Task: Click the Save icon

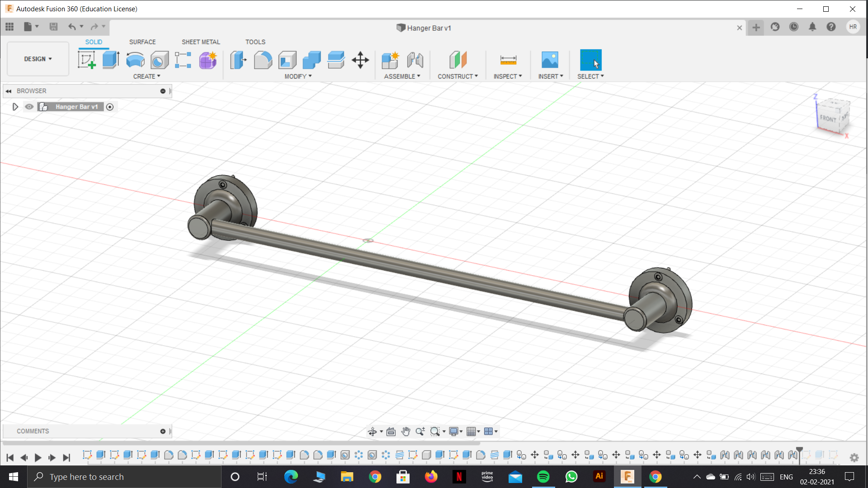Action: tap(53, 27)
